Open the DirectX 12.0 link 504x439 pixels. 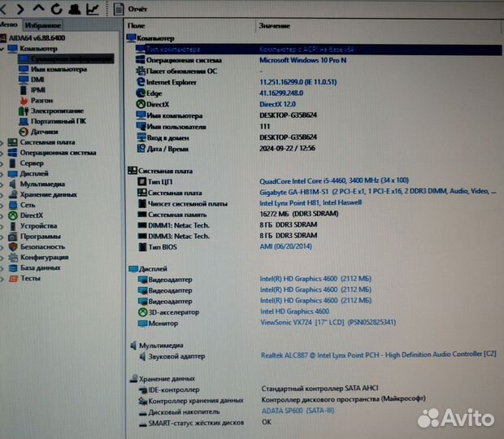point(277,104)
